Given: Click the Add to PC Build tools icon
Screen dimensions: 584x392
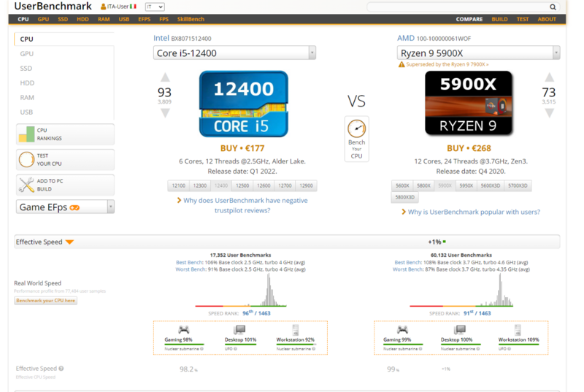Looking at the screenshot, I should [26, 185].
